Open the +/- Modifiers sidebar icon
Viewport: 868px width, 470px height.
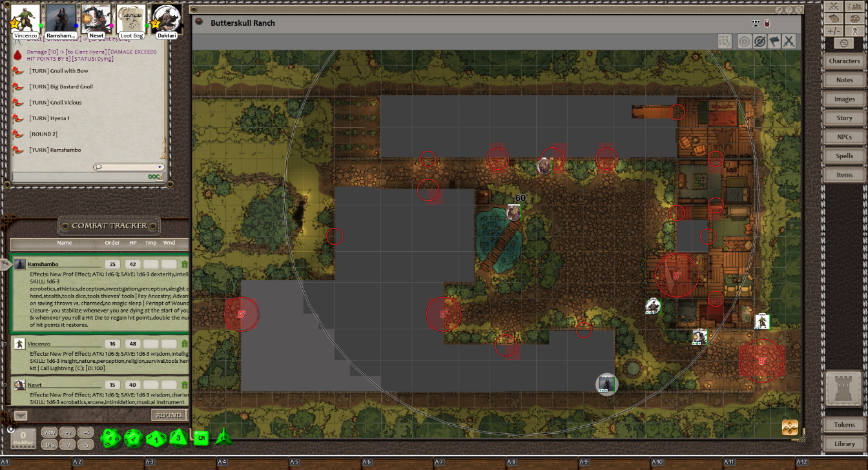[834, 30]
